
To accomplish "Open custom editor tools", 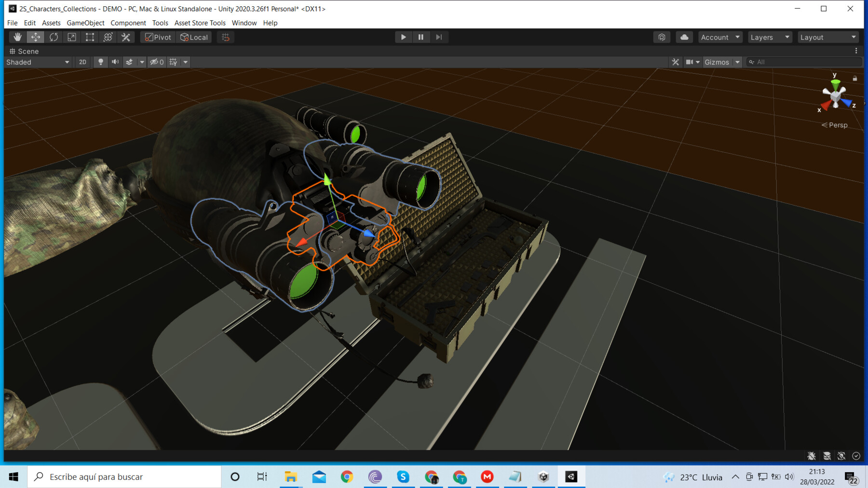I will click(x=126, y=37).
